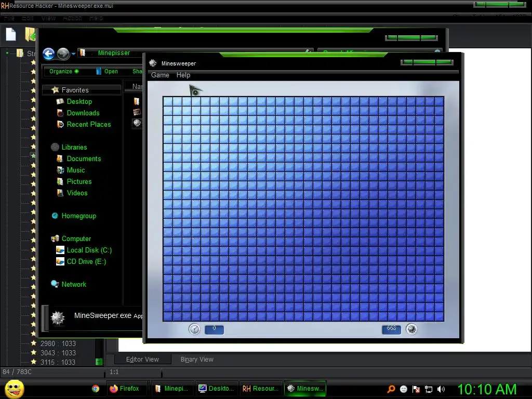The image size is (532, 399).
Task: Click the Libraries header in Explorer sidebar
Action: pyautogui.click(x=74, y=147)
